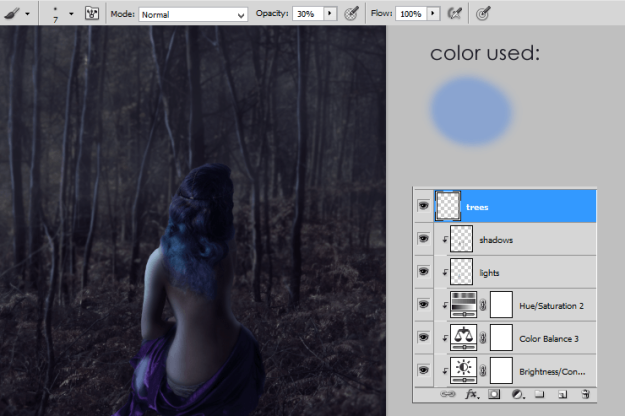Select the shadows layer name

point(496,240)
